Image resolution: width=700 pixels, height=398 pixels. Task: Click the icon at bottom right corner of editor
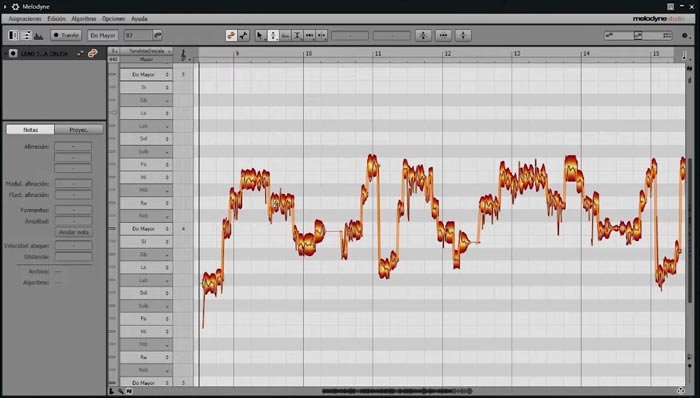point(680,391)
